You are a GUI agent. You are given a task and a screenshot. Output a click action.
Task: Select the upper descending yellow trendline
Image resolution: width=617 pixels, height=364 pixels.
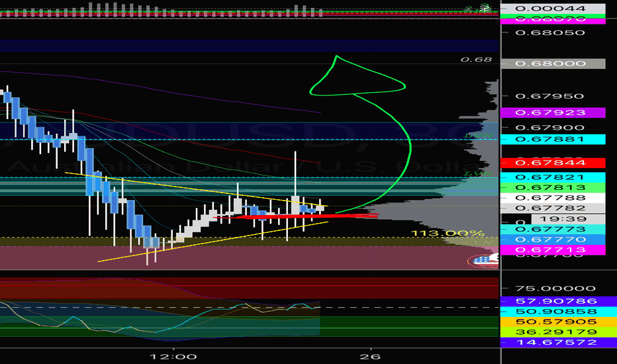[196, 189]
